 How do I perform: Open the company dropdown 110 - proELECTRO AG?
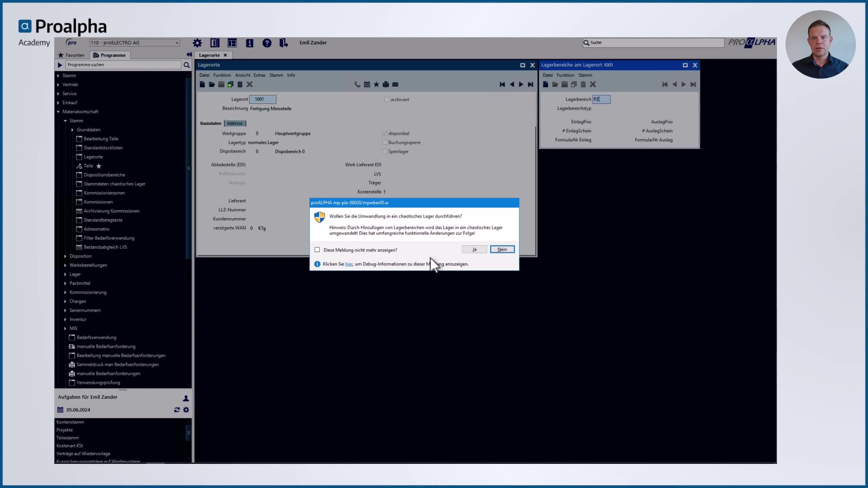(x=134, y=42)
